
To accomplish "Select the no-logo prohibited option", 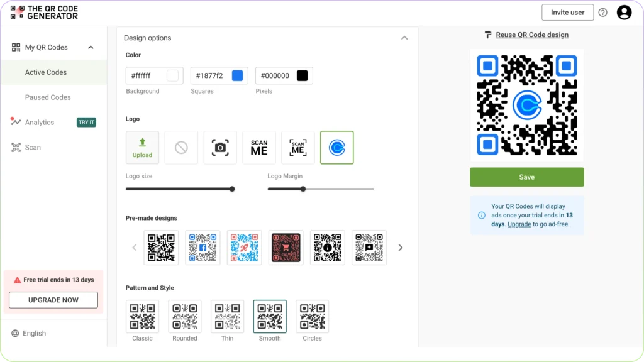I will (181, 147).
